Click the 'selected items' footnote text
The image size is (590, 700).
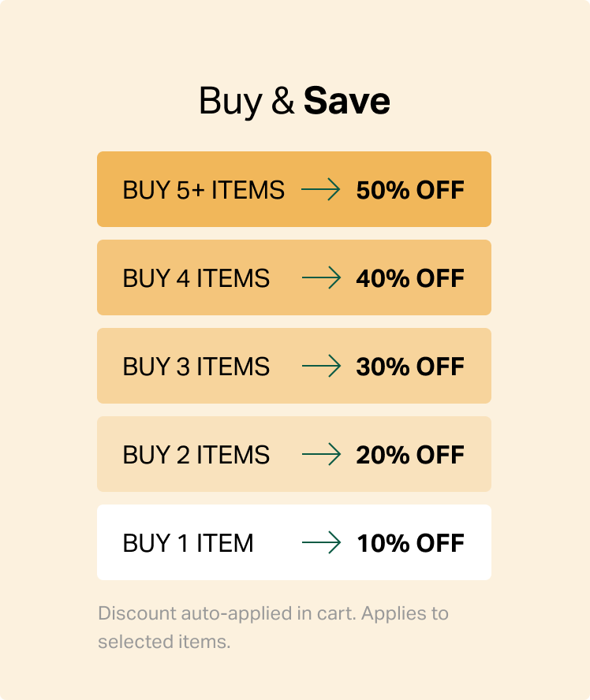click(164, 642)
